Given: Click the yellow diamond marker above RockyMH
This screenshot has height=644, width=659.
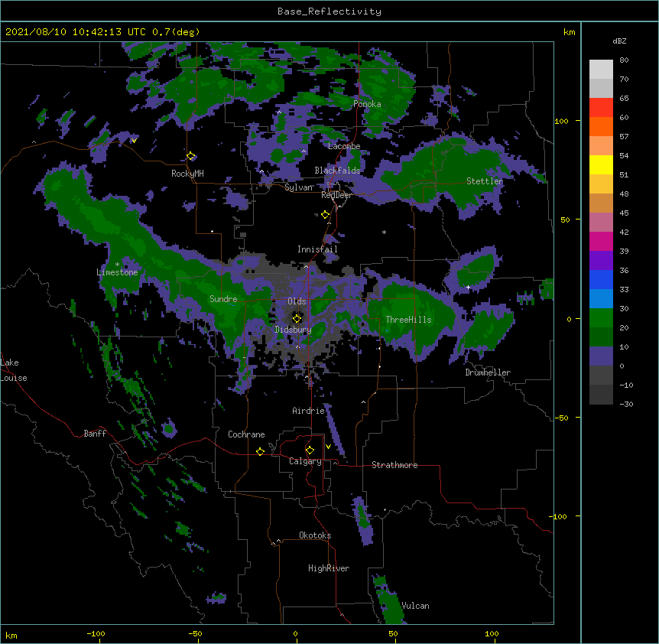Looking at the screenshot, I should click(x=191, y=156).
